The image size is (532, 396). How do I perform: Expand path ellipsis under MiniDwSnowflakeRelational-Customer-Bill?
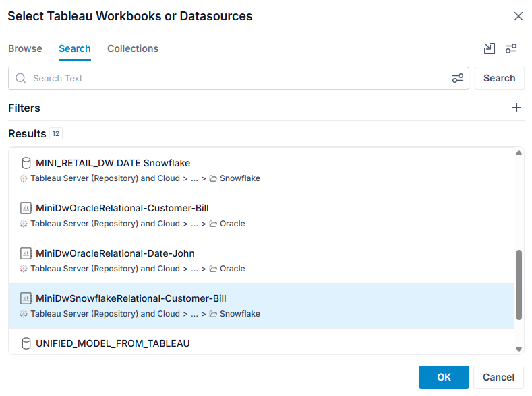point(194,314)
